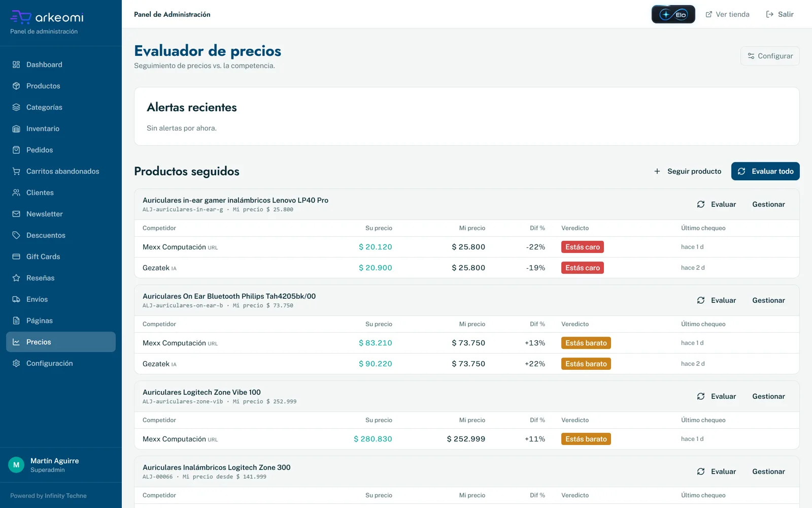Image resolution: width=812 pixels, height=508 pixels.
Task: Click the Descuentos tag icon
Action: pyautogui.click(x=16, y=235)
